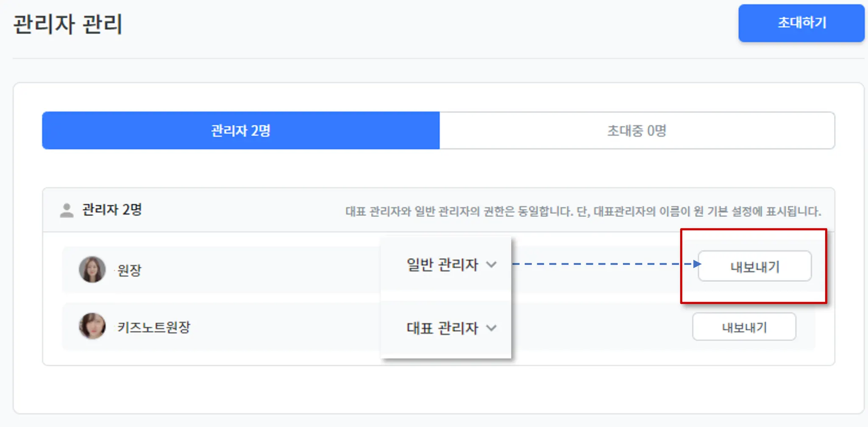The image size is (868, 427).
Task: Click the dashed arrow head pointing to 내보내기
Action: point(697,264)
